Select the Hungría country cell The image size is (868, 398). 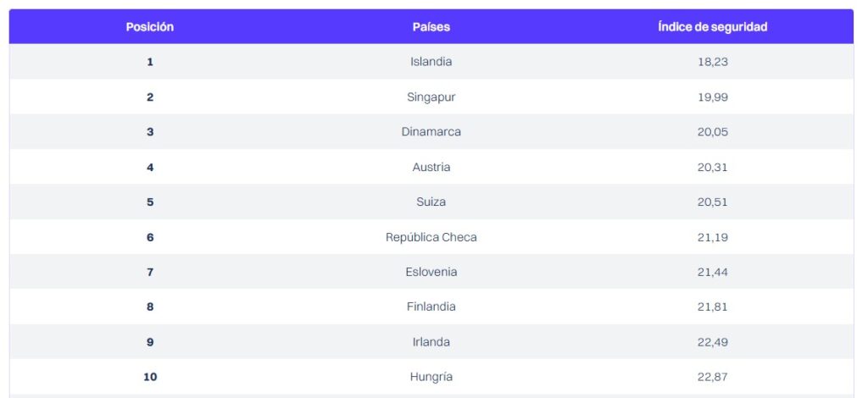431,377
